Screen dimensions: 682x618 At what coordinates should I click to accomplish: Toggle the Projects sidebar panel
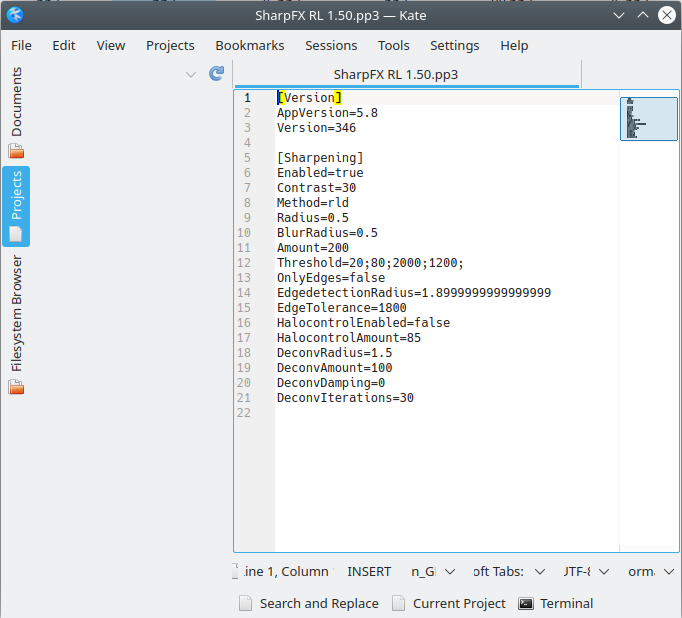pos(17,206)
